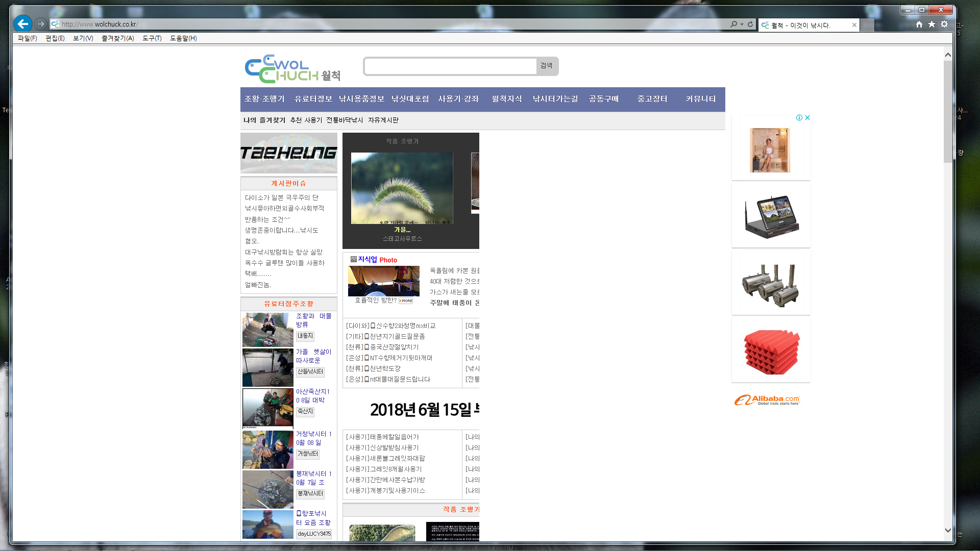This screenshot has width=980, height=551.
Task: Open the 즐겨찾기(A) menu
Action: click(117, 38)
